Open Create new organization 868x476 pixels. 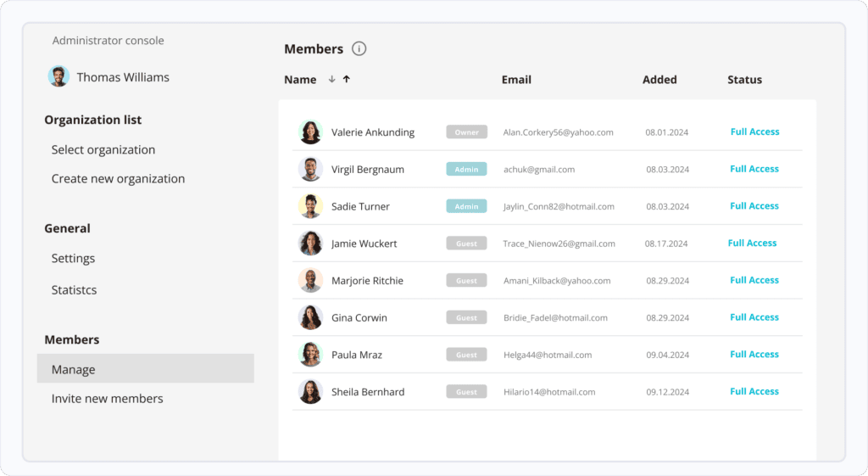[x=118, y=179]
